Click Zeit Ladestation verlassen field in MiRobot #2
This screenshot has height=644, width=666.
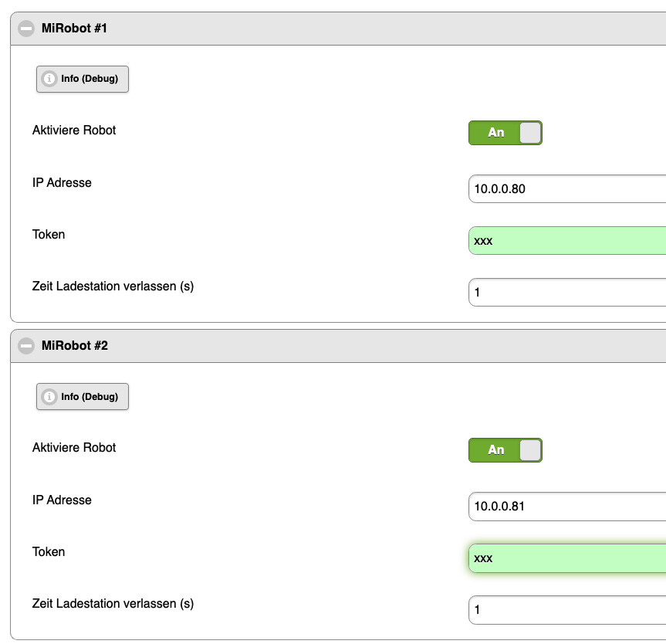567,610
